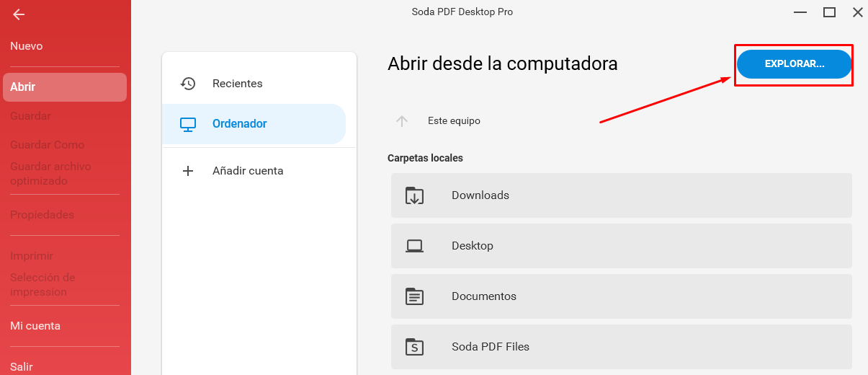The width and height of the screenshot is (868, 375).
Task: Click the Soda PDF Files folder icon
Action: 414,347
